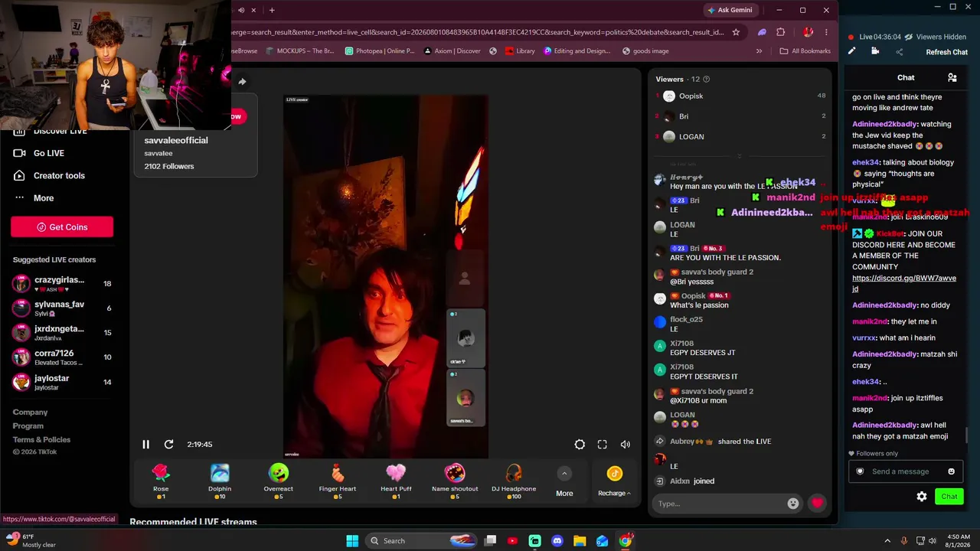Open suggested creator corra7126
980x551 pixels.
[x=61, y=357]
